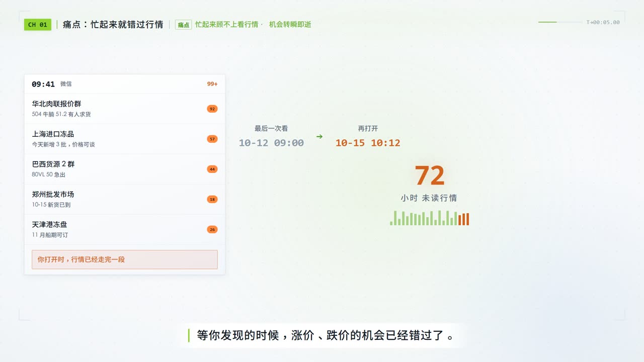Click the preview "504 牛腩 51.2 有人求货"

pos(61,115)
